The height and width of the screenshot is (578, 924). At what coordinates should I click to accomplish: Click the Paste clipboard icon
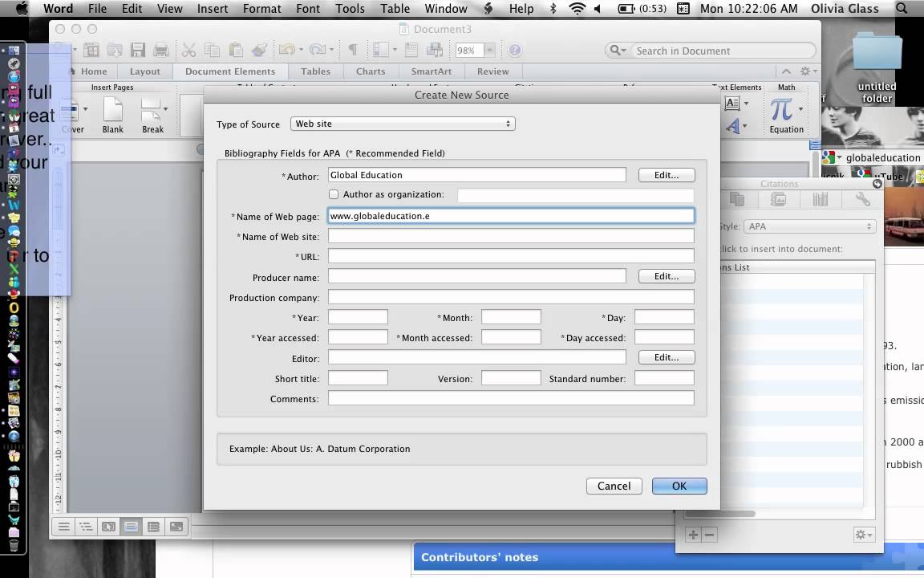click(236, 50)
